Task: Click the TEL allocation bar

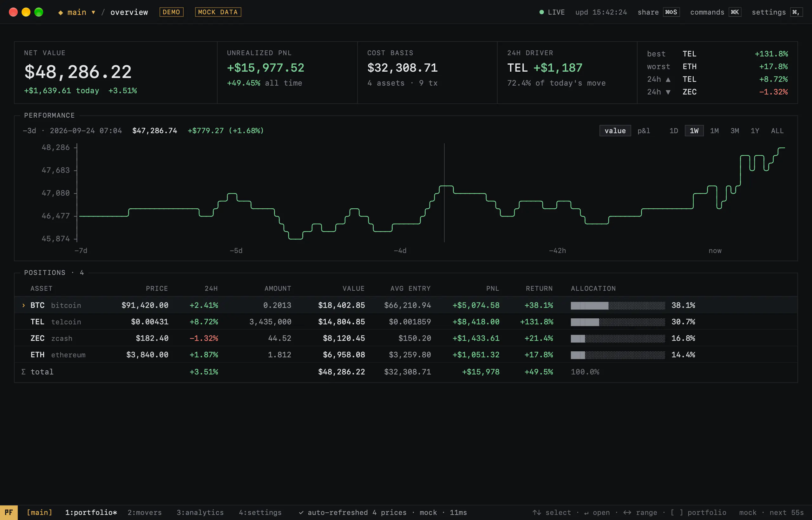Action: click(x=618, y=322)
